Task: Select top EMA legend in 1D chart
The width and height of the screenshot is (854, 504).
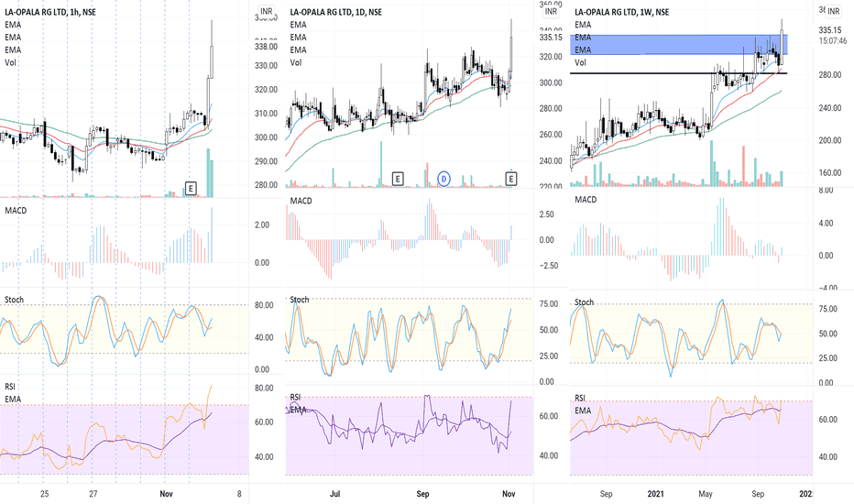Action: (x=299, y=25)
